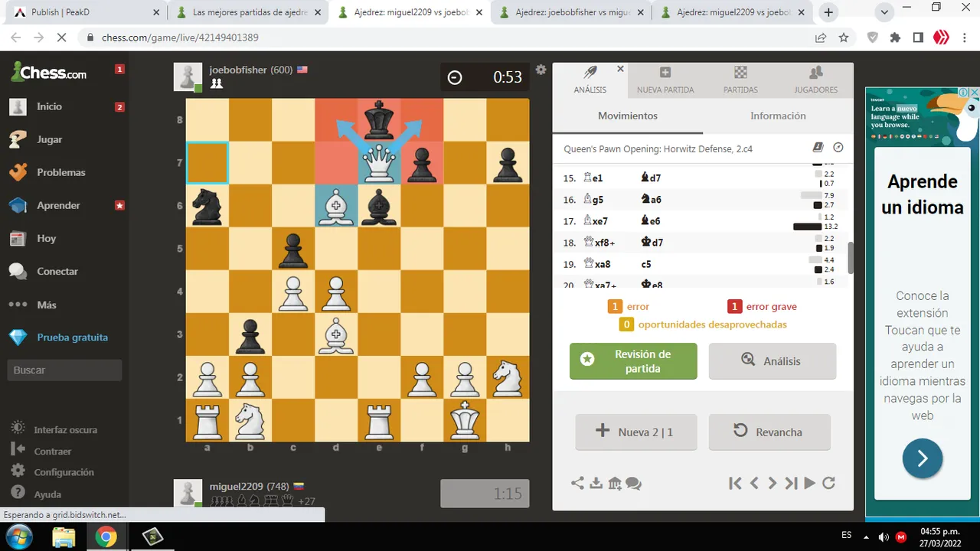Screen dimensions: 980x551
Task: Go to next move
Action: click(773, 483)
